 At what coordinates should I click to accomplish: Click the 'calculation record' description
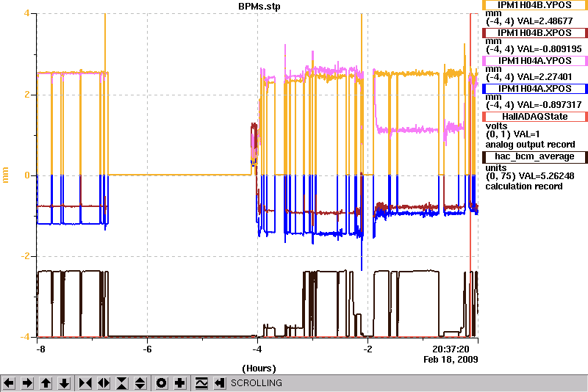click(x=524, y=186)
